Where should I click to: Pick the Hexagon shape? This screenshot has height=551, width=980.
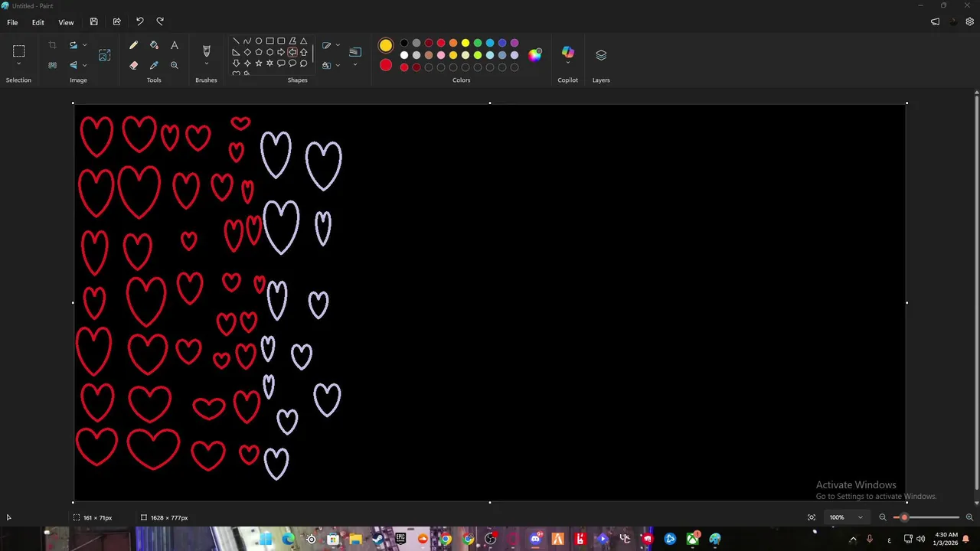269,52
